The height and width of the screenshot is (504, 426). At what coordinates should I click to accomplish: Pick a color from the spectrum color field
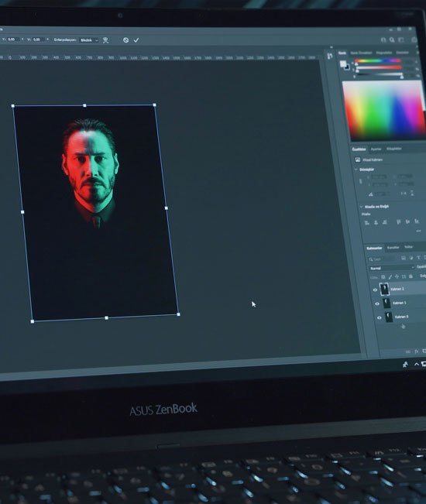(x=384, y=110)
